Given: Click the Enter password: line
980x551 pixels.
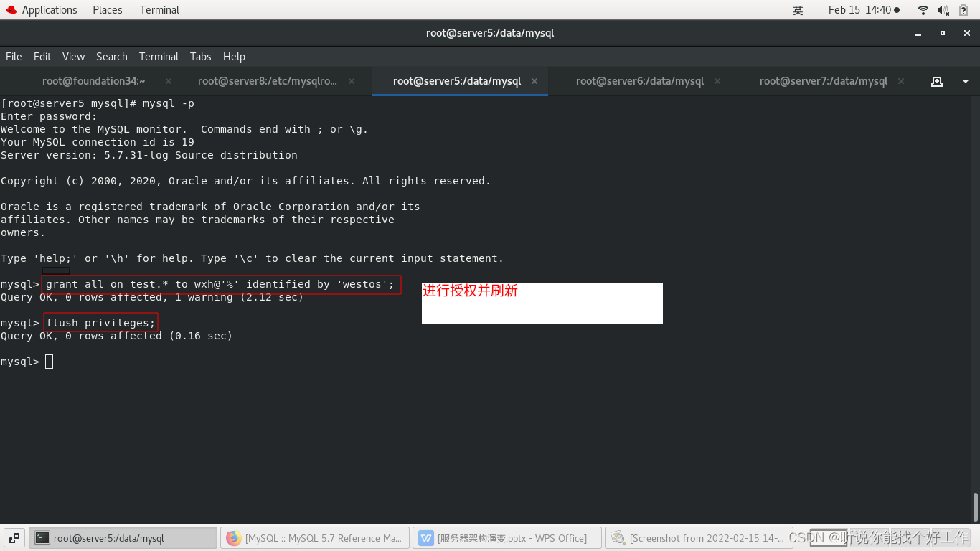Looking at the screenshot, I should click(x=49, y=116).
